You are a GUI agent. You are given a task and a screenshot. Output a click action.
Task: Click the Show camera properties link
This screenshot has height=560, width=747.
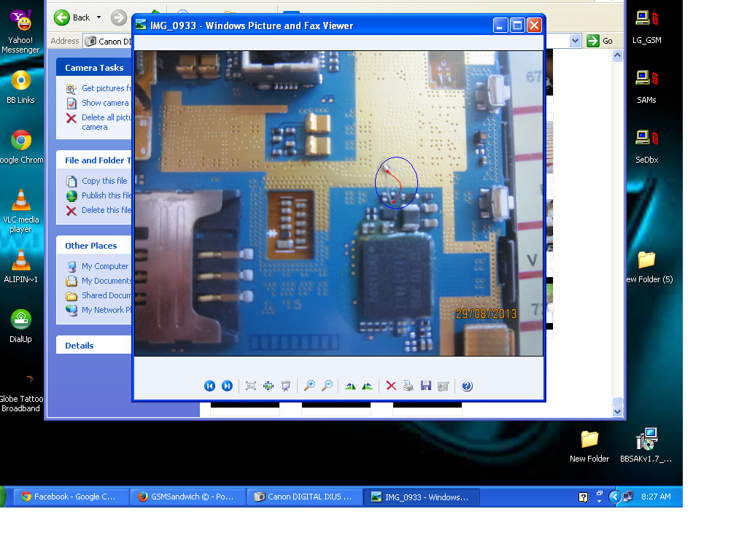tap(104, 103)
